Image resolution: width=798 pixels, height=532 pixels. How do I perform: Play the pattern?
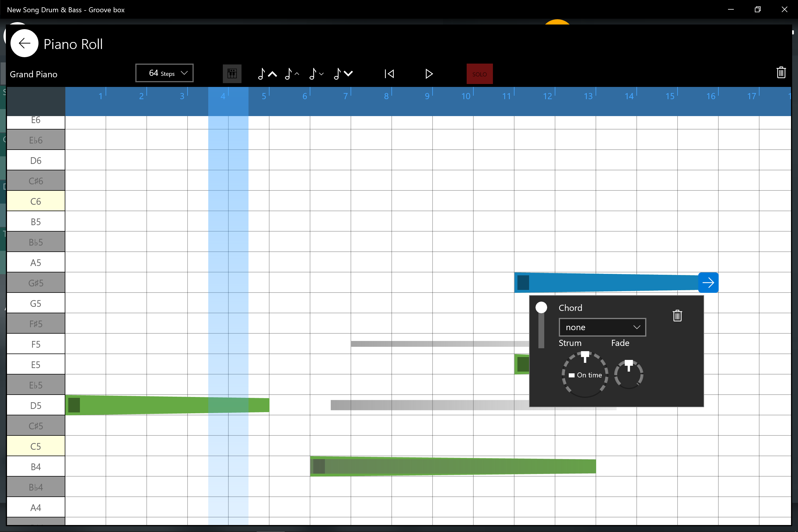click(428, 73)
